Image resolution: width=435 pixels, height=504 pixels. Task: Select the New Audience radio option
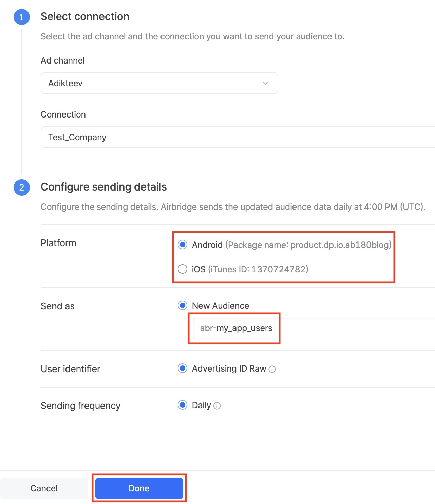point(183,306)
